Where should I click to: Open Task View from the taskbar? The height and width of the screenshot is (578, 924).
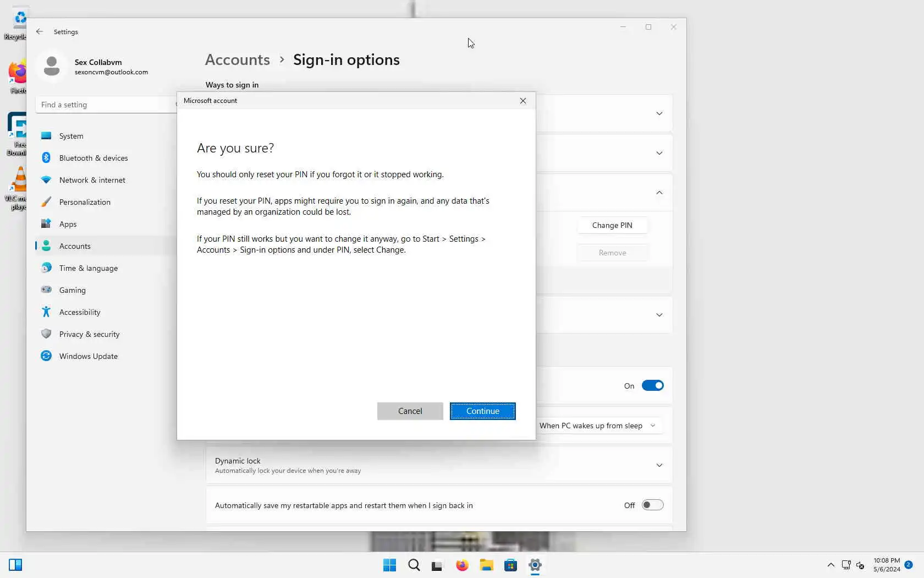(437, 565)
